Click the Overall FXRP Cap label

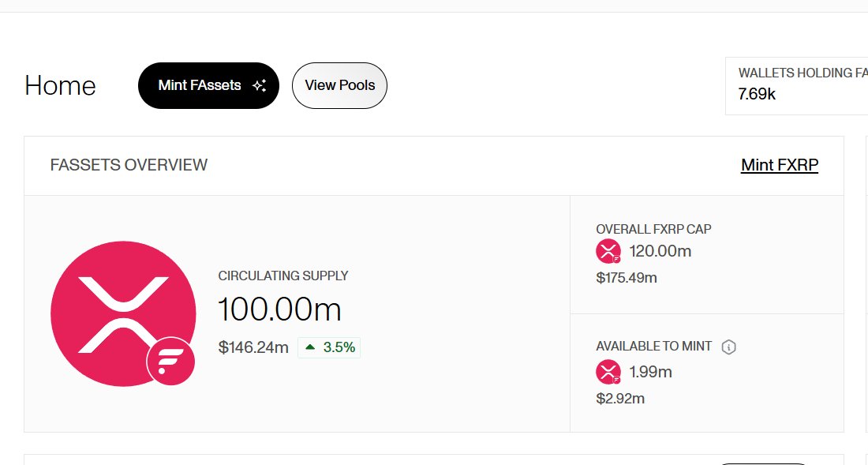tap(653, 229)
